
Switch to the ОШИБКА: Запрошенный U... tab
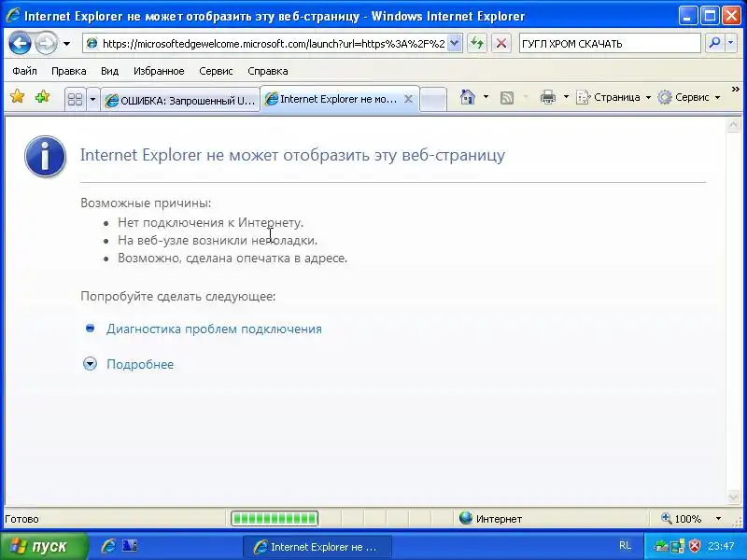[180, 100]
